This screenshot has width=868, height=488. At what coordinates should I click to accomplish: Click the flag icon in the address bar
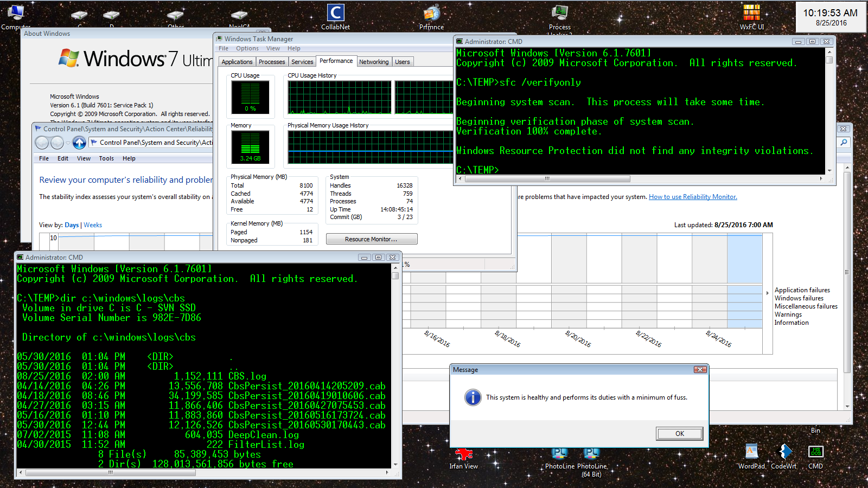point(94,143)
